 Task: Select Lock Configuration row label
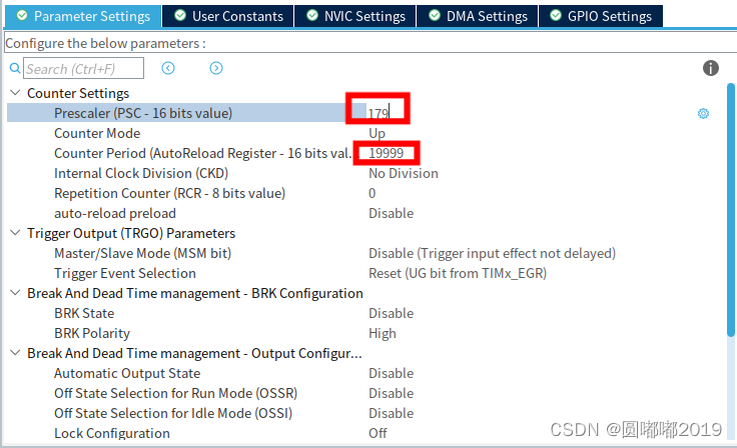tap(112, 433)
